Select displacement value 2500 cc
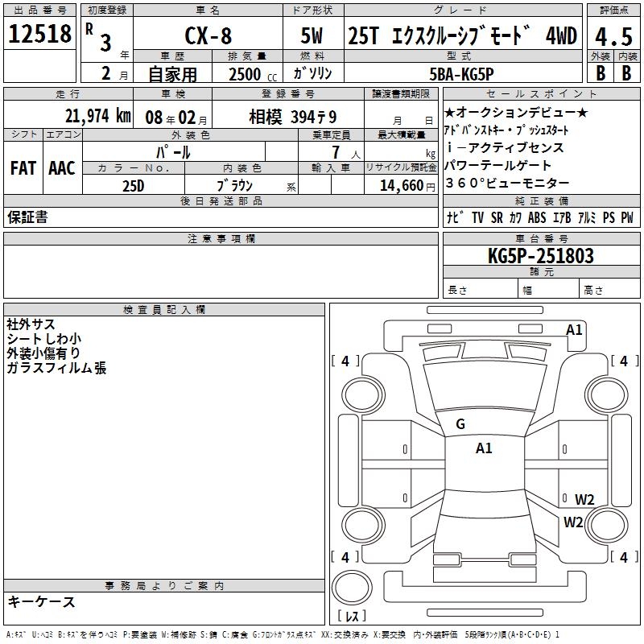 click(x=253, y=74)
